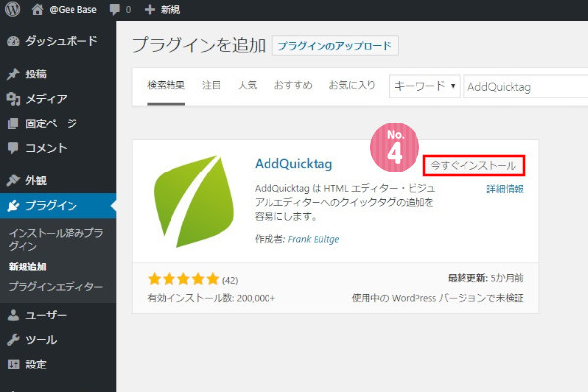Click the five-star rating of AddQuicktag
Image resolution: width=588 pixels, height=392 pixels.
pyautogui.click(x=183, y=279)
